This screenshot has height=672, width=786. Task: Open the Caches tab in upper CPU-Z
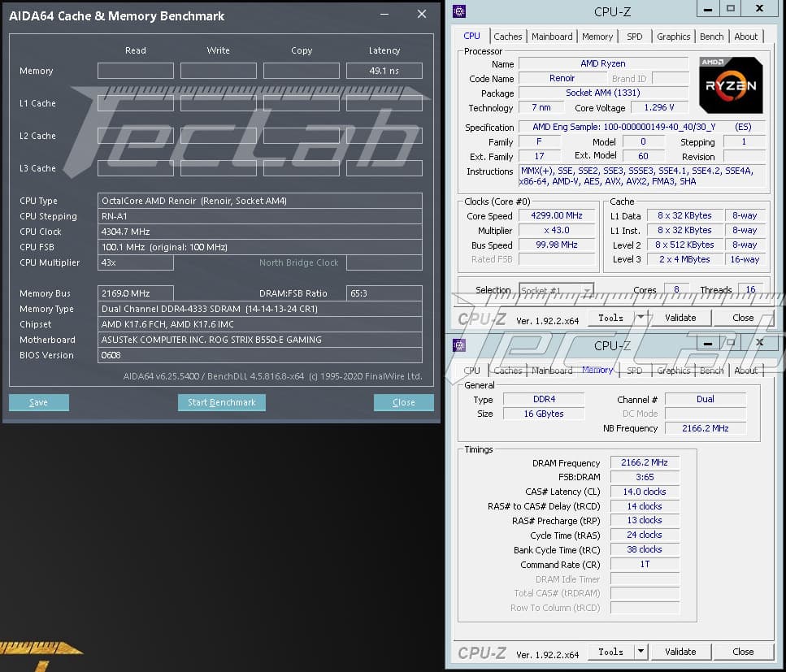click(x=507, y=37)
